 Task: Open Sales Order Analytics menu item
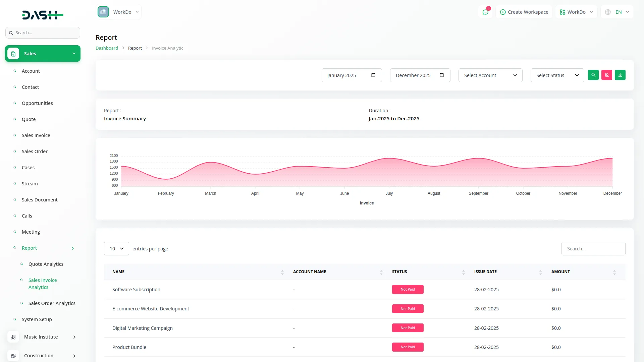52,303
